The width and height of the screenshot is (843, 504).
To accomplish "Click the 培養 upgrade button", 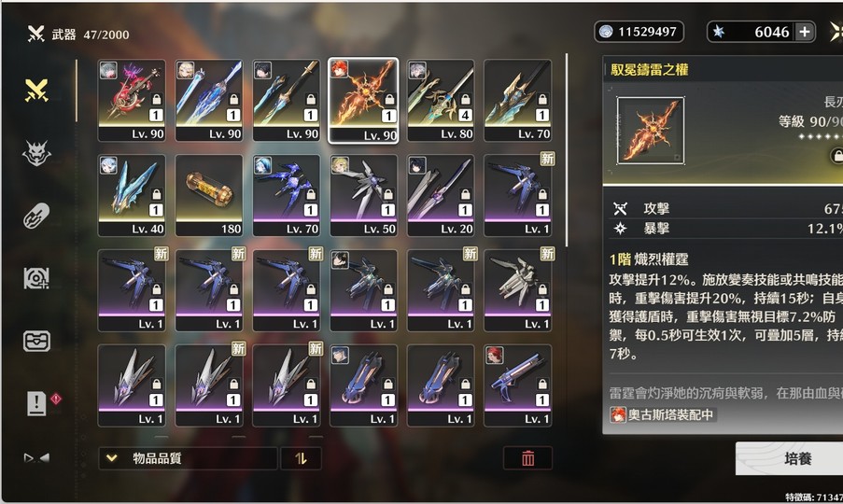I will [x=789, y=459].
